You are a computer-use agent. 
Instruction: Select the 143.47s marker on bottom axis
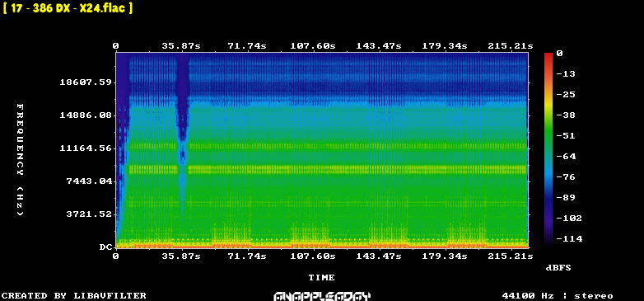point(379,256)
